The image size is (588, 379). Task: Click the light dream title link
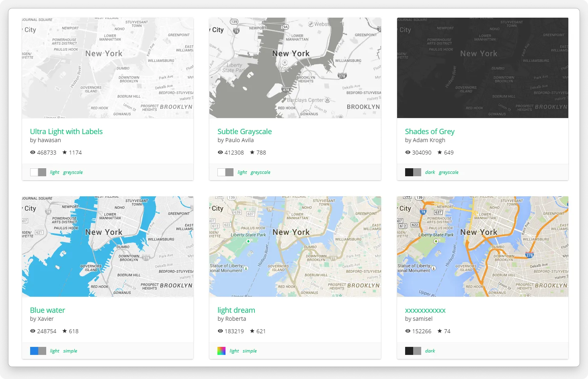[236, 310]
